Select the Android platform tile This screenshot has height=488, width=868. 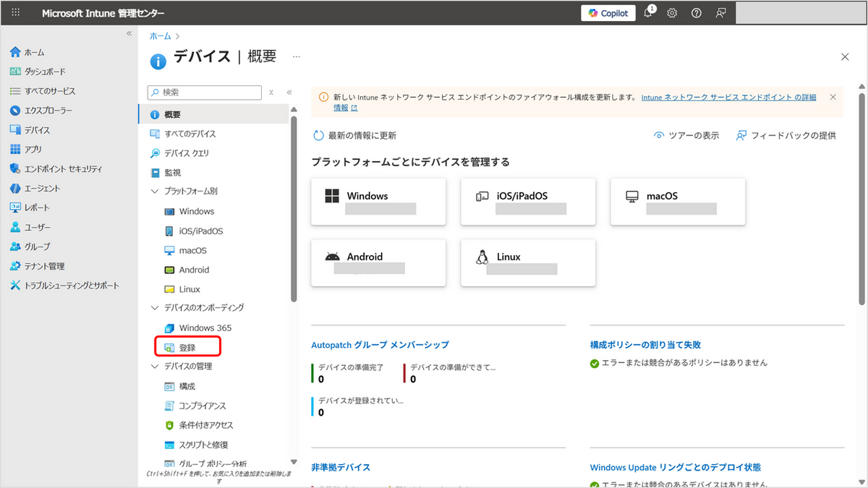coord(378,262)
